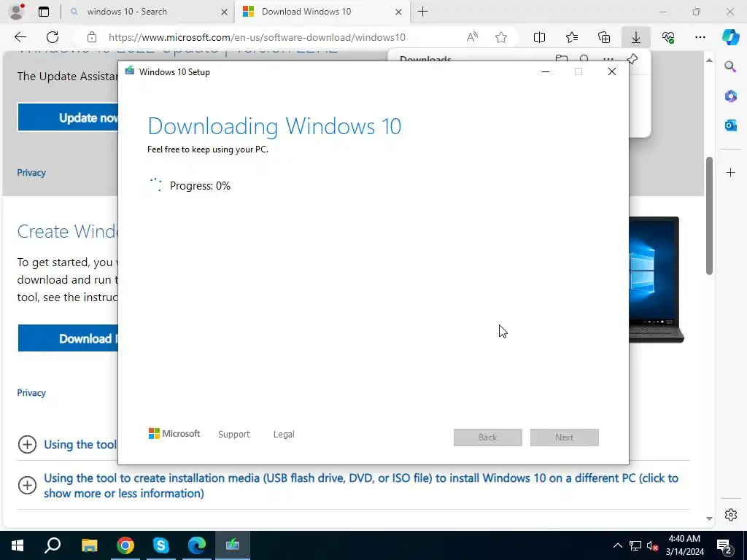Image resolution: width=747 pixels, height=560 pixels.
Task: Click the Microsoft logo in Setup
Action: coord(174,433)
